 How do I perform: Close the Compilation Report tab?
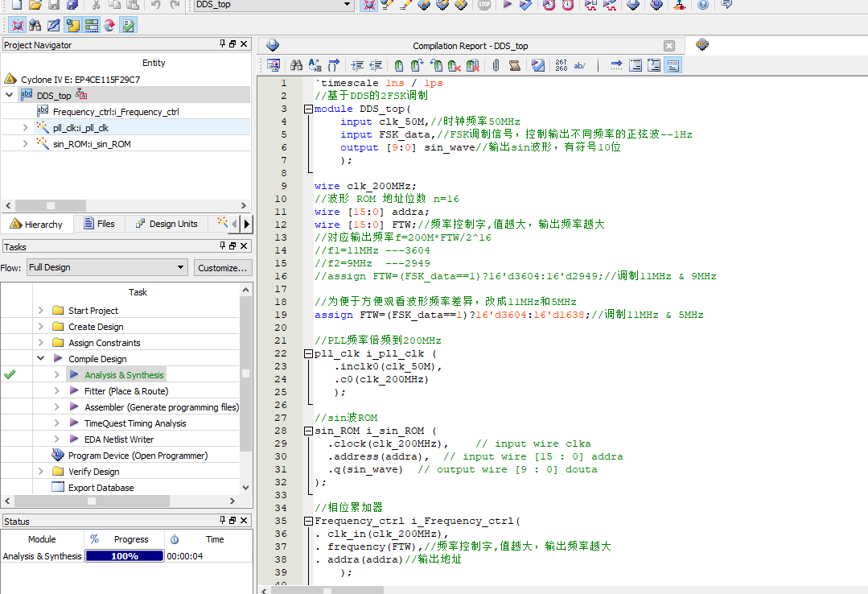[x=669, y=46]
